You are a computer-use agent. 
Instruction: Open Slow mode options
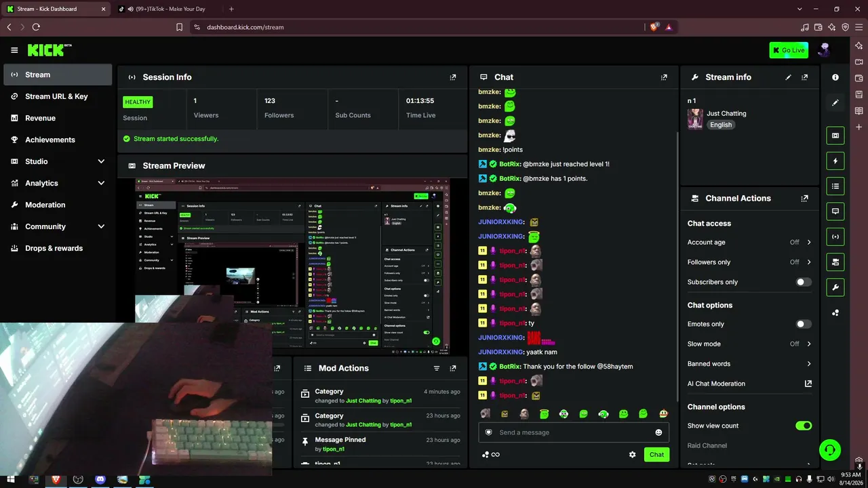click(749, 344)
